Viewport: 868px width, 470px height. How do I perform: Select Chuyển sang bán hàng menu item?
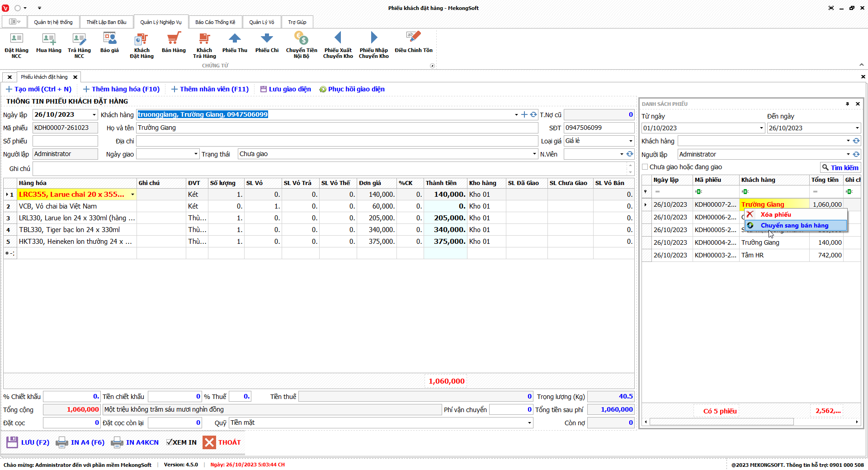[794, 225]
